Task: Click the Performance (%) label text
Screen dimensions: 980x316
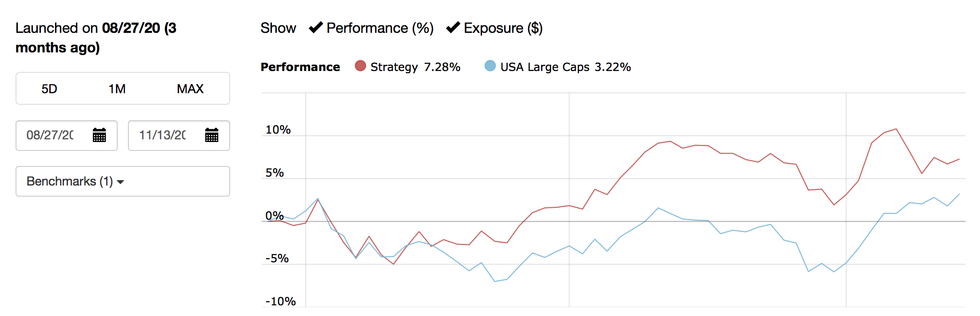Action: (x=380, y=28)
